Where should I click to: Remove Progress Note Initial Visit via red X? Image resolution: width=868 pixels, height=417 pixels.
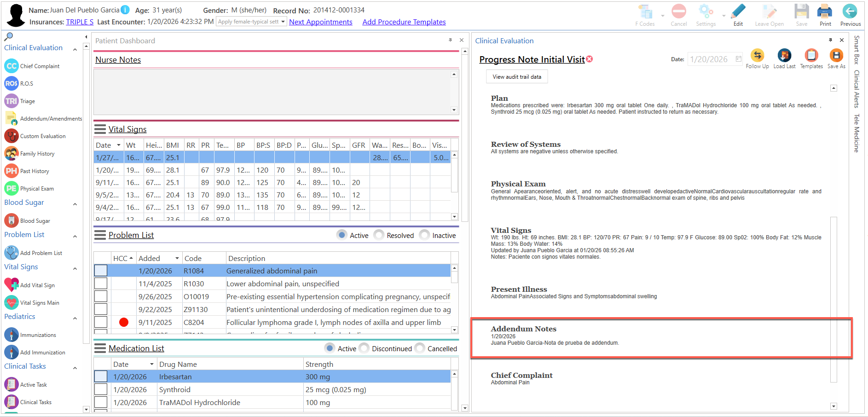click(590, 59)
